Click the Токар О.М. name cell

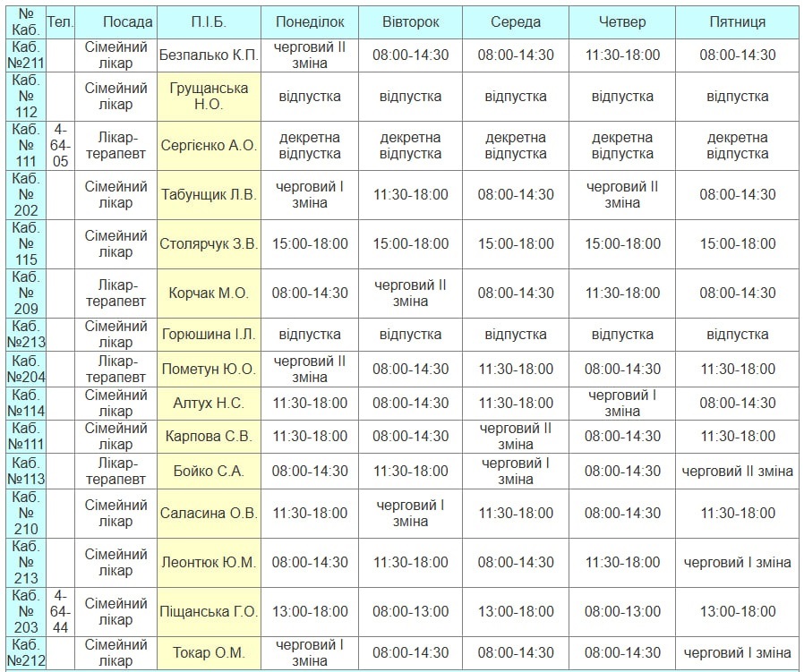209,653
